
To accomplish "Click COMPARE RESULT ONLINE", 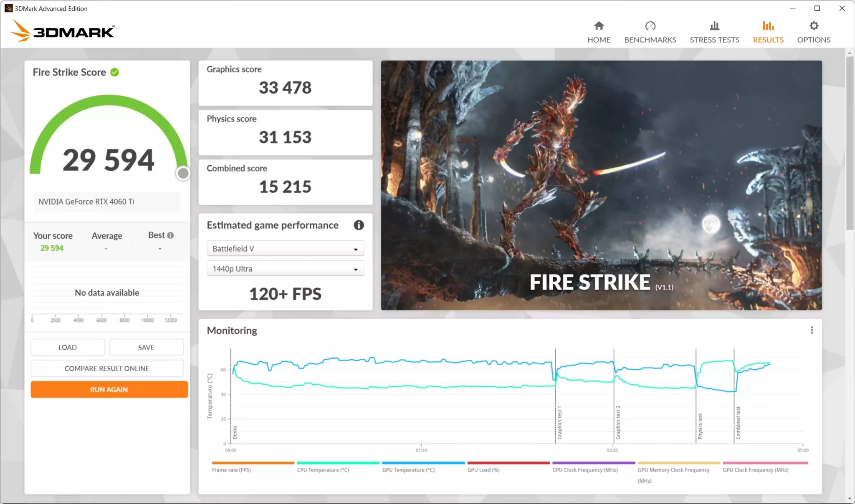I will [107, 368].
